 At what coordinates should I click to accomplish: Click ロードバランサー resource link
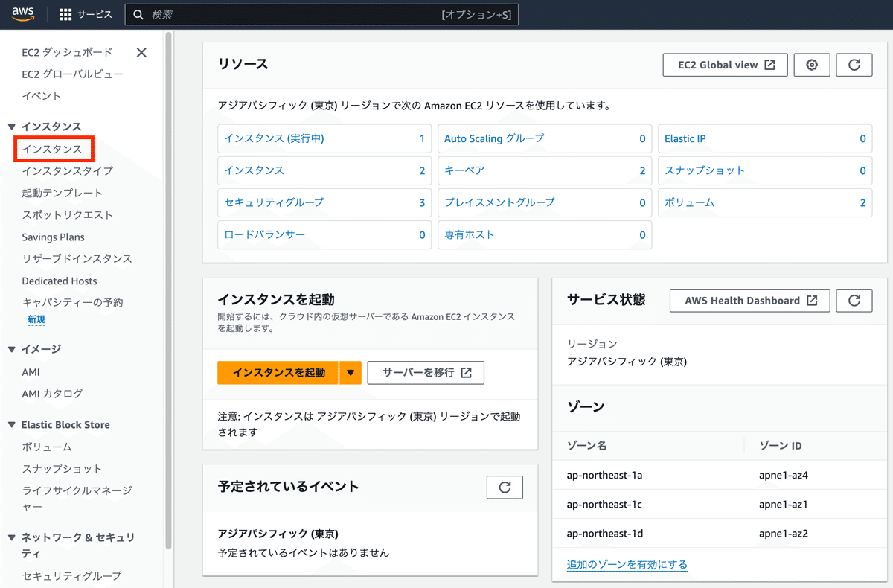coord(264,234)
